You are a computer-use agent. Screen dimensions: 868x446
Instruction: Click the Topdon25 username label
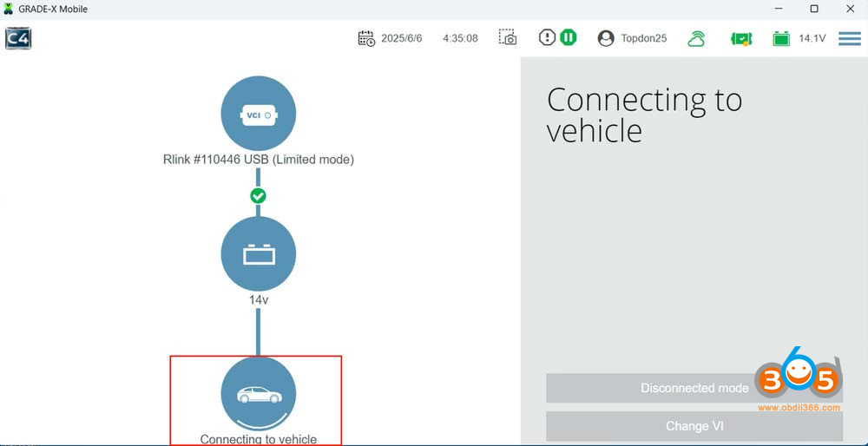tap(644, 39)
